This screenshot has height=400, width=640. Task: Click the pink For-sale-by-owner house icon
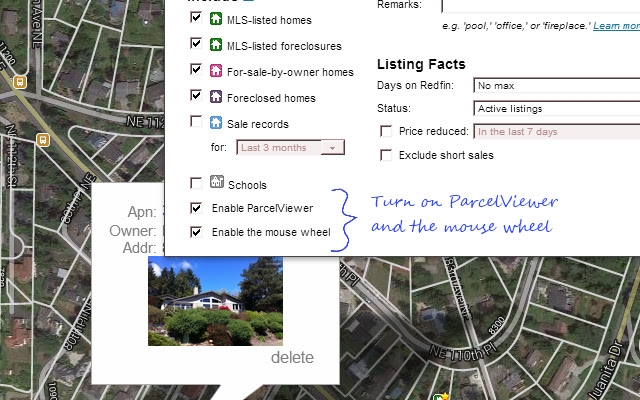tap(216, 71)
